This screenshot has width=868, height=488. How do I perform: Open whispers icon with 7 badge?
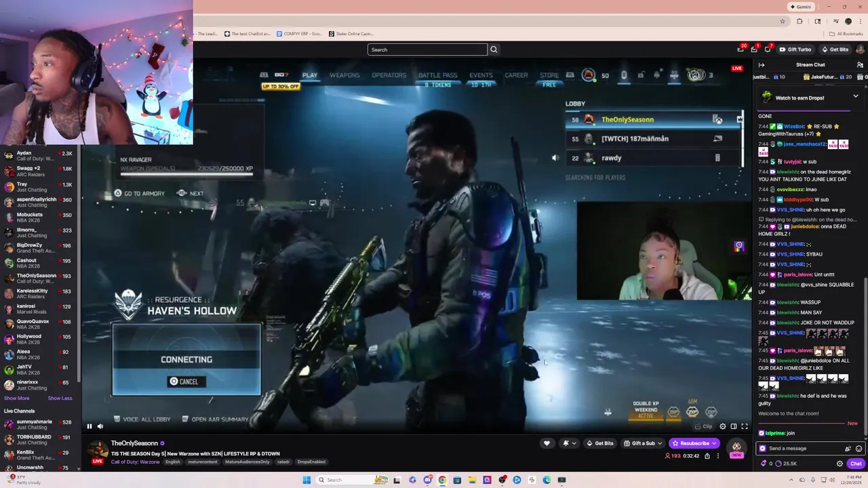(768, 49)
